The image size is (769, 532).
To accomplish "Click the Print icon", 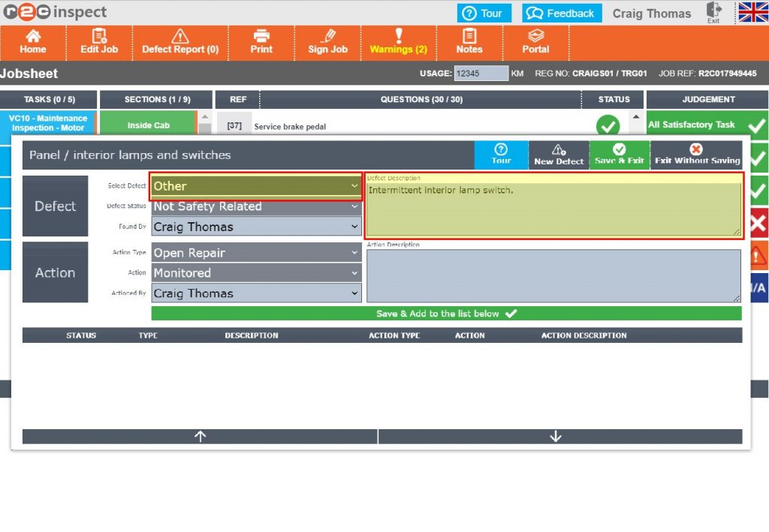I will point(261,43).
